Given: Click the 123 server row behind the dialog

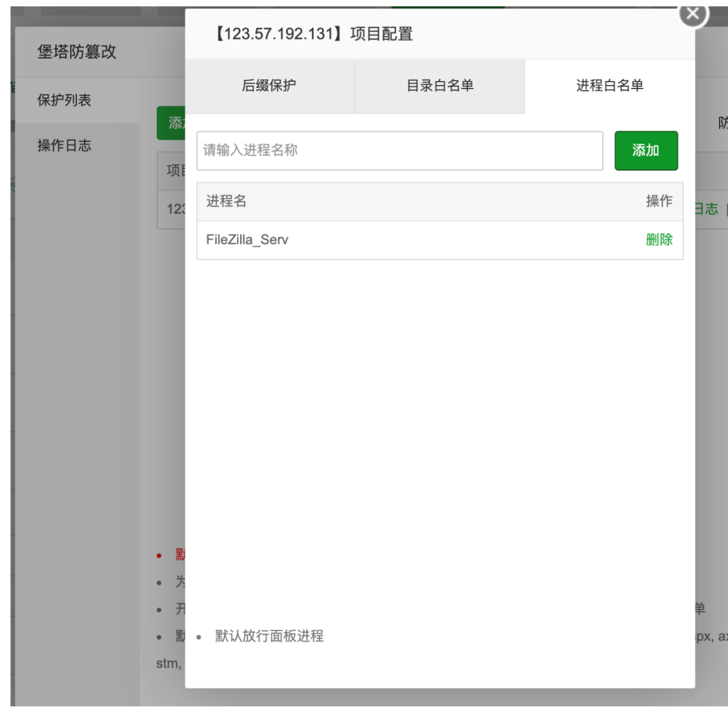Looking at the screenshot, I should [x=168, y=205].
